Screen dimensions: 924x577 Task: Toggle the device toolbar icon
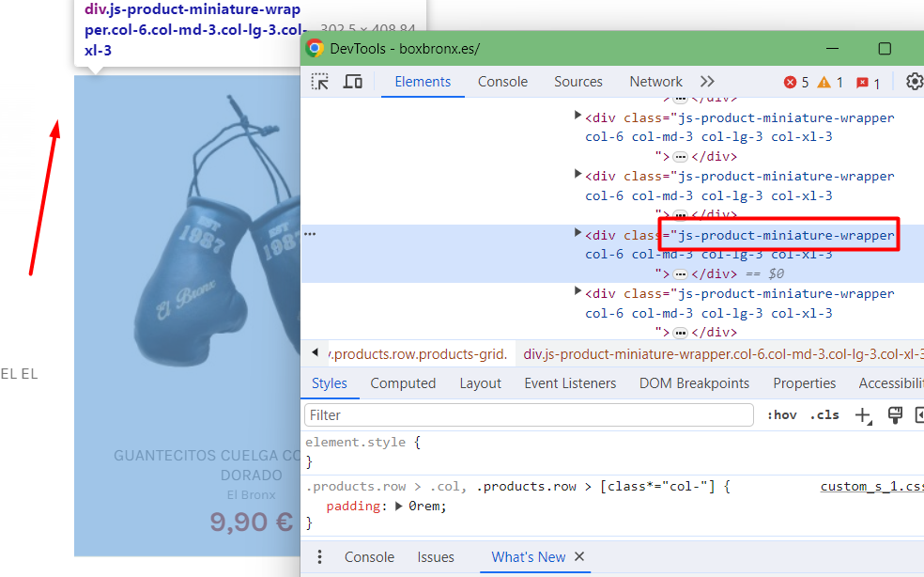pos(352,82)
